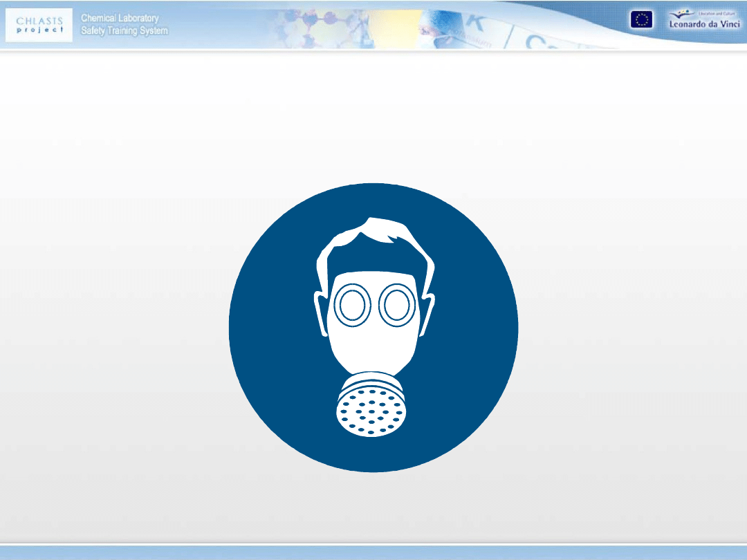Click the respirator mask safety sign
The height and width of the screenshot is (560, 747).
pyautogui.click(x=373, y=328)
